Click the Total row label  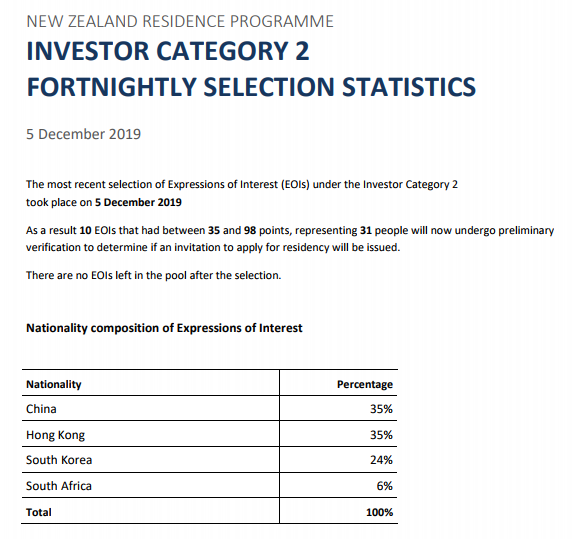(x=39, y=512)
